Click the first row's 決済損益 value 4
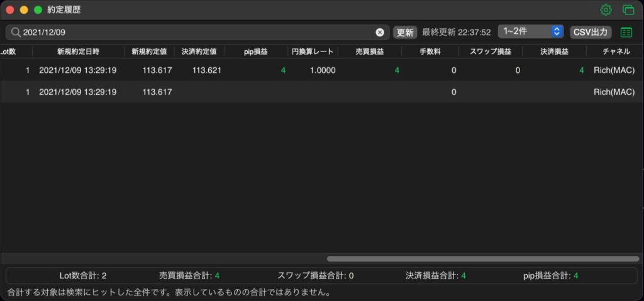Image resolution: width=644 pixels, height=301 pixels. click(581, 70)
